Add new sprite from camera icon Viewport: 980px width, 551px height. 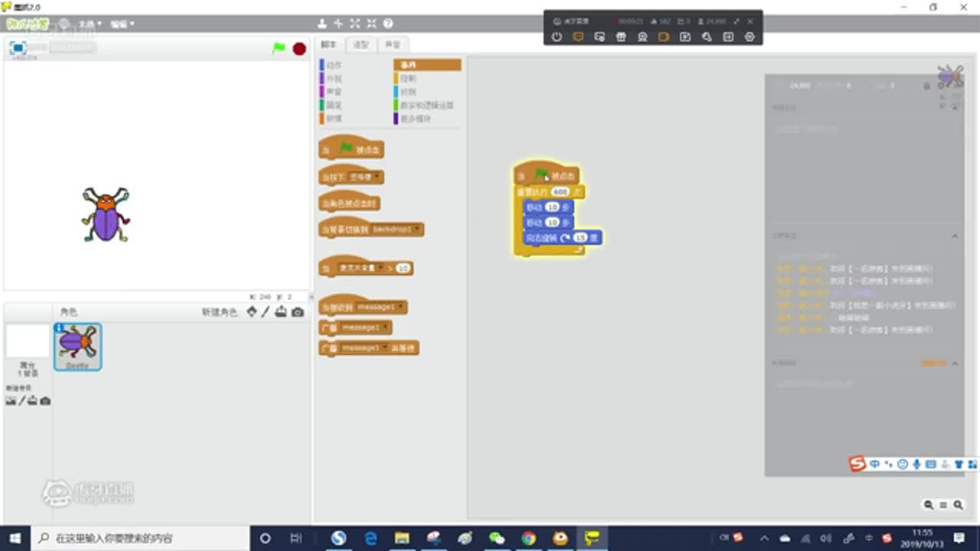click(x=298, y=311)
